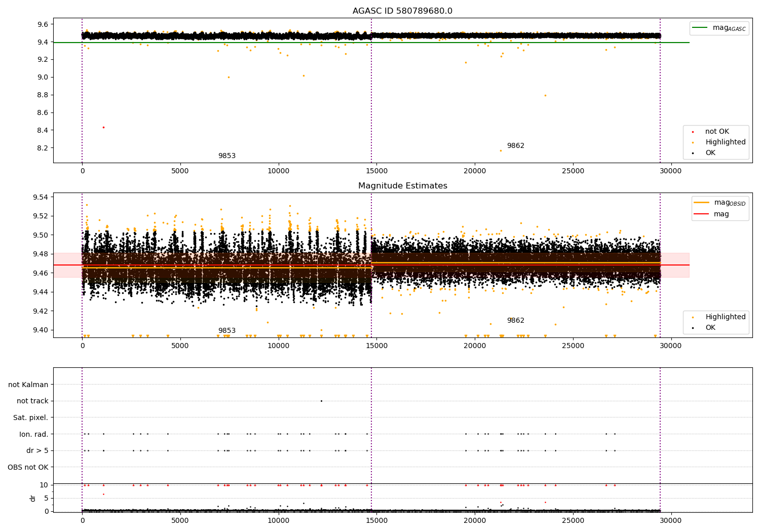Select 'Highlighted' in the Magnitude Estimates legend
The width and height of the screenshot is (760, 532).
(x=726, y=317)
